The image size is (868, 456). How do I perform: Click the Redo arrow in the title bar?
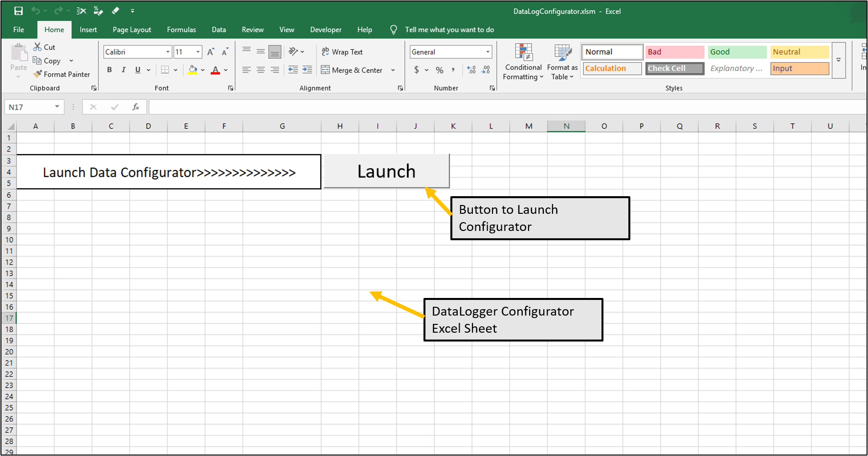point(58,11)
